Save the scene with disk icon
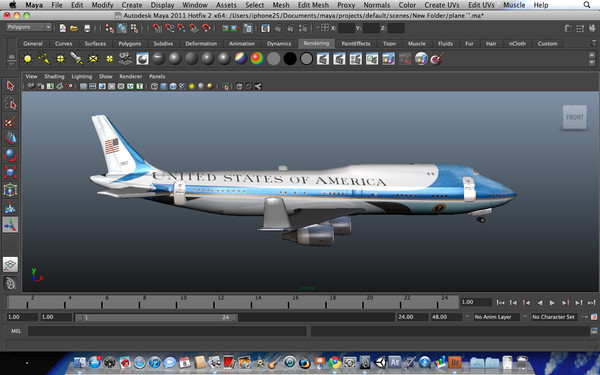600x375 pixels. click(x=87, y=28)
